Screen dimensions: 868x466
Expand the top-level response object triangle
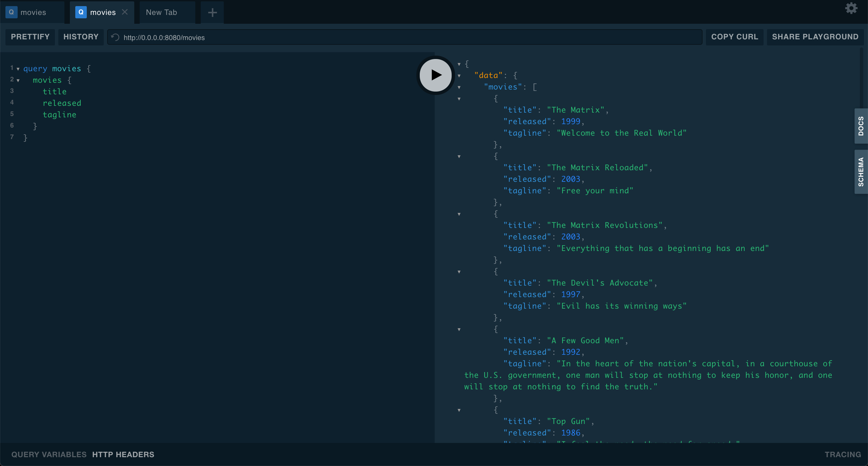[460, 64]
